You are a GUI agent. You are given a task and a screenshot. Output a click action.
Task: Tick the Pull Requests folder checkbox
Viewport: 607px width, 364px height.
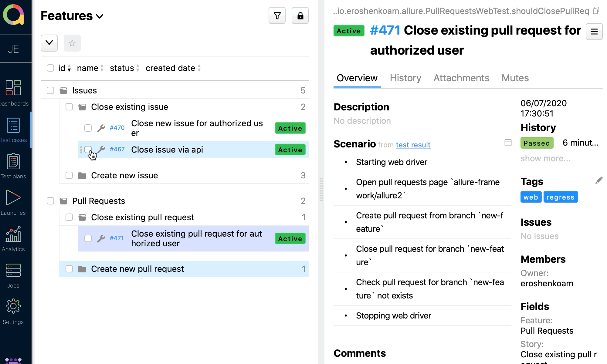click(50, 201)
